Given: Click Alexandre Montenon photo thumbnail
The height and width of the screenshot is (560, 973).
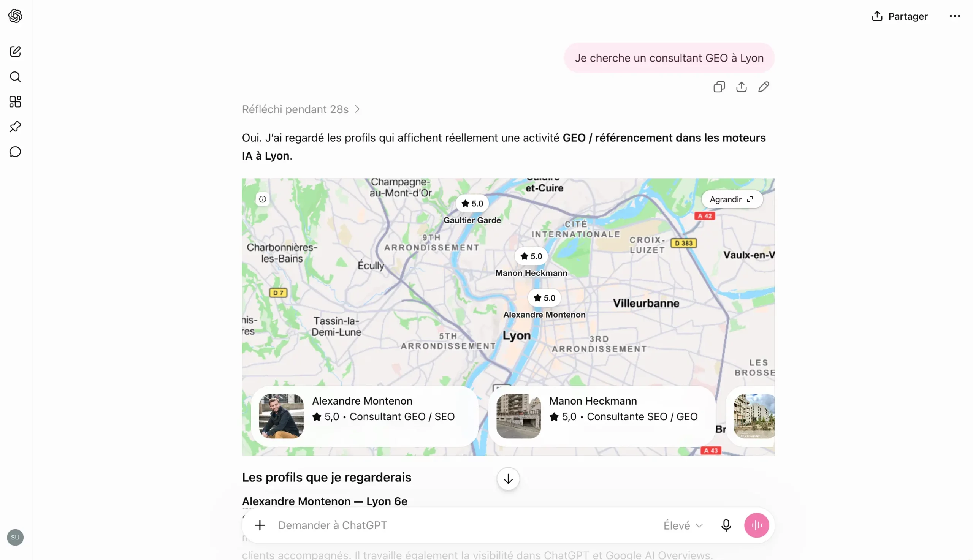Looking at the screenshot, I should [x=281, y=416].
